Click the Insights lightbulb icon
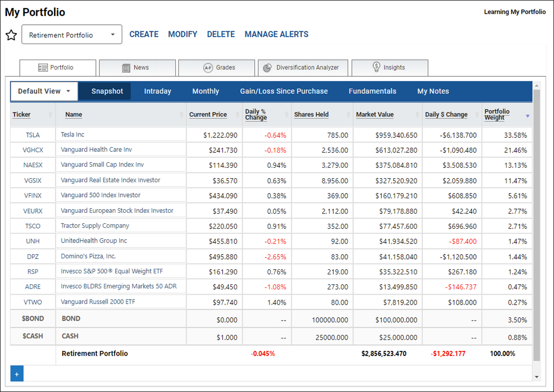This screenshot has height=392, width=554. point(377,67)
